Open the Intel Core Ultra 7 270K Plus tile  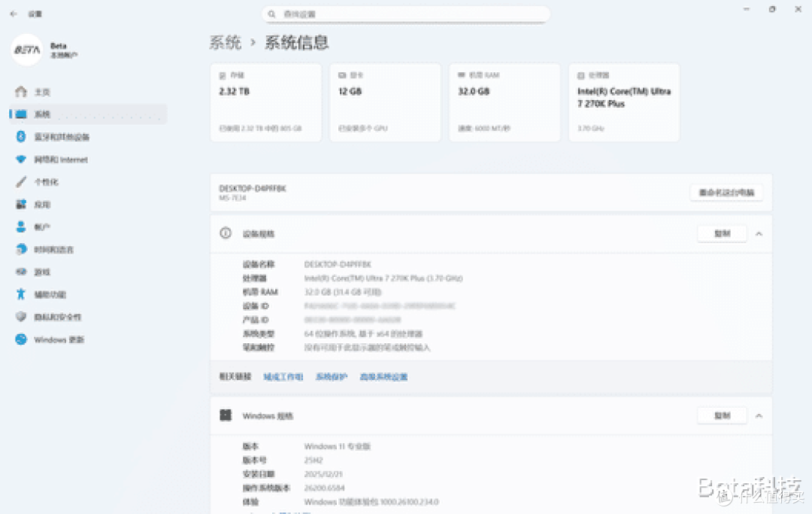624,102
